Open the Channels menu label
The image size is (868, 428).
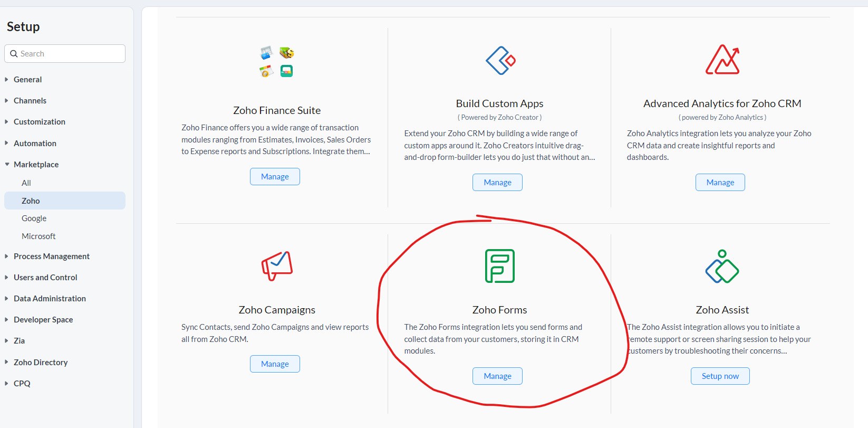30,101
